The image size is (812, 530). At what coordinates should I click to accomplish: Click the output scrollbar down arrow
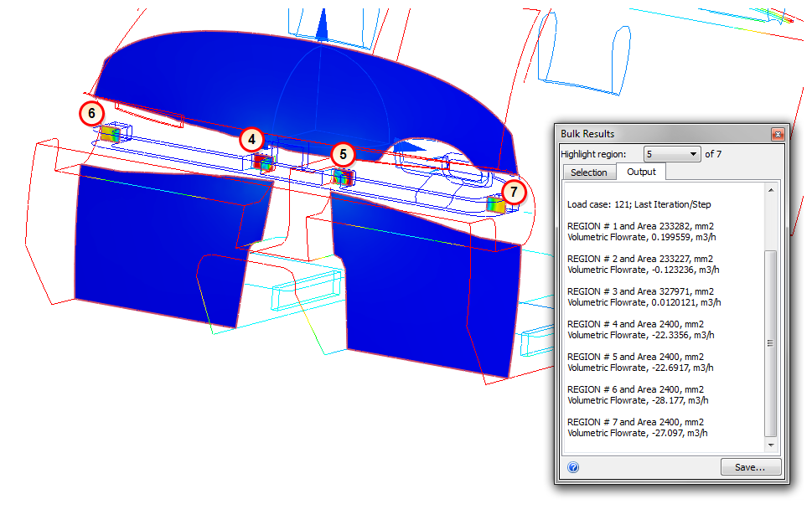(x=771, y=445)
